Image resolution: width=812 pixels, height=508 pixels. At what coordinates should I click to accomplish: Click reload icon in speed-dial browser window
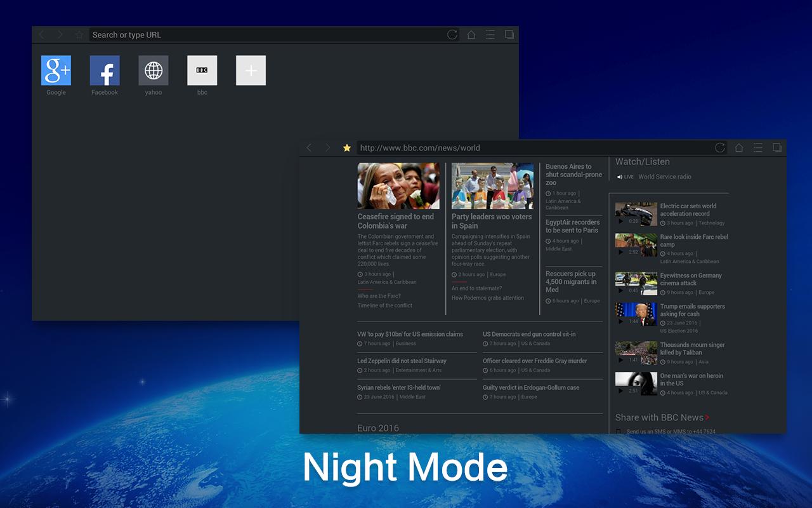452,35
